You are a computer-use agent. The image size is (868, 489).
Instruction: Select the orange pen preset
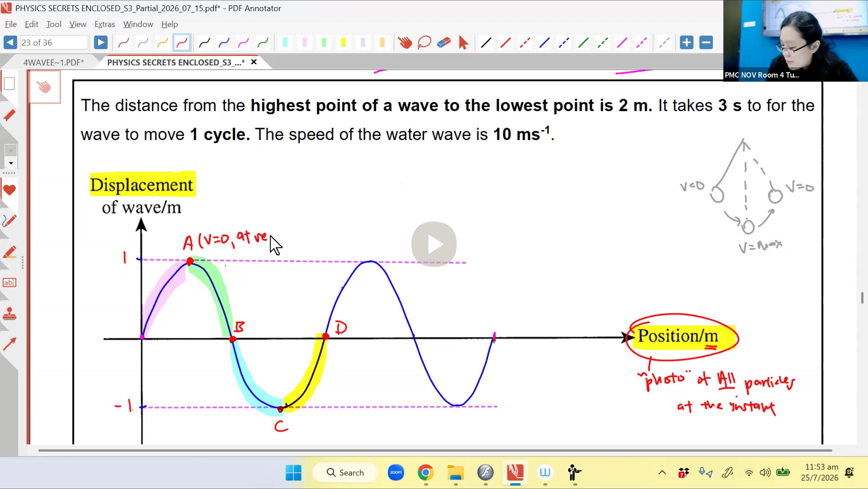tap(162, 43)
